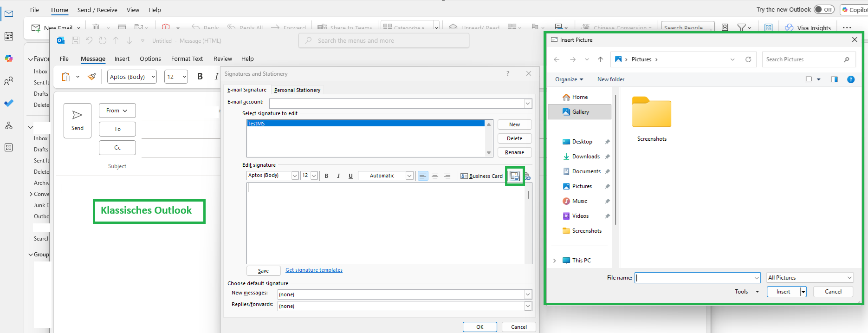Click the New signature button
868x333 pixels.
tap(514, 124)
